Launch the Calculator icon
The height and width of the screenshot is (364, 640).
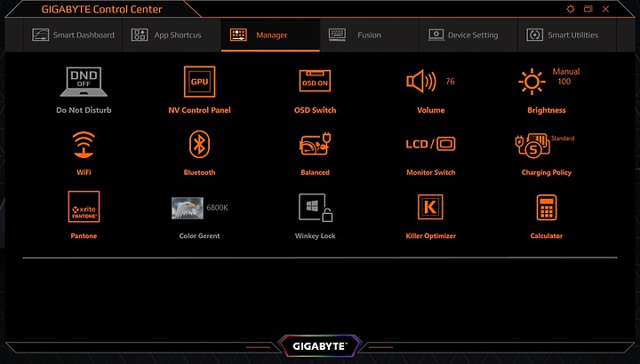[x=547, y=208]
